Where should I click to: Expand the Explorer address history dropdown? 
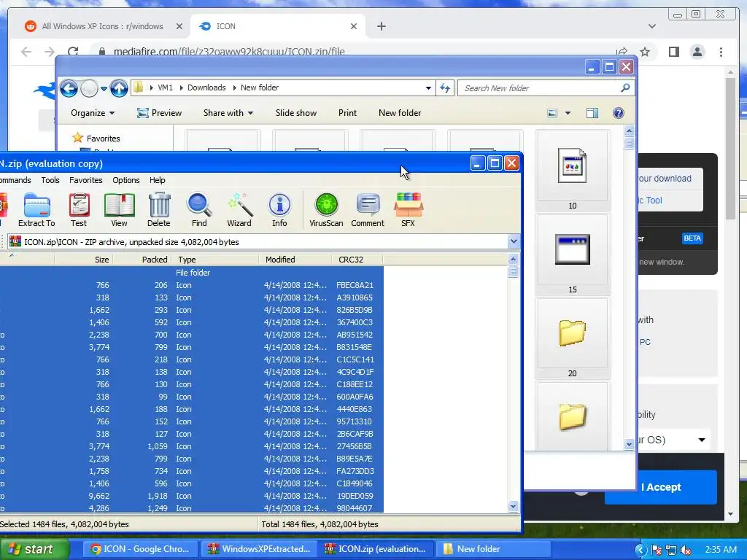428,87
